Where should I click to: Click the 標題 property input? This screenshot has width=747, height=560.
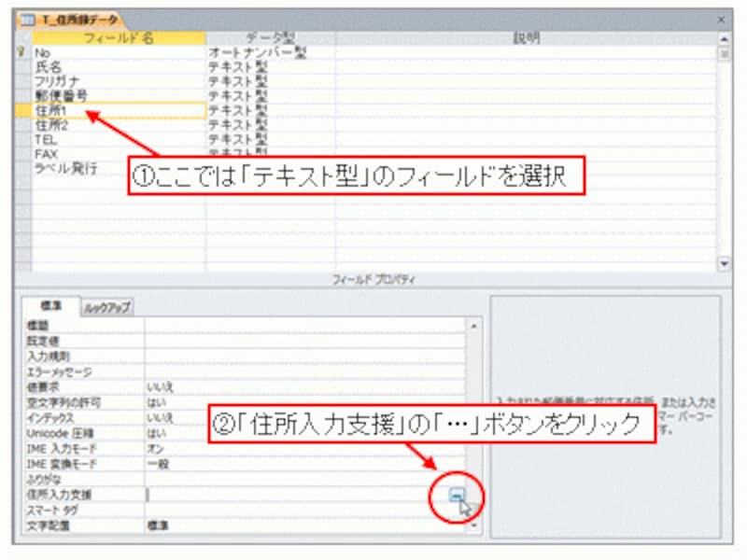click(x=305, y=326)
